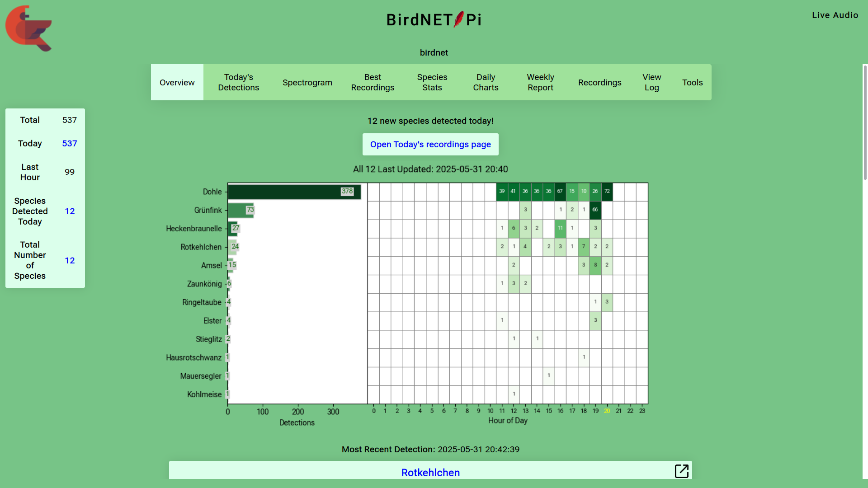Open Best Recordings tab
868x488 pixels.
[373, 82]
